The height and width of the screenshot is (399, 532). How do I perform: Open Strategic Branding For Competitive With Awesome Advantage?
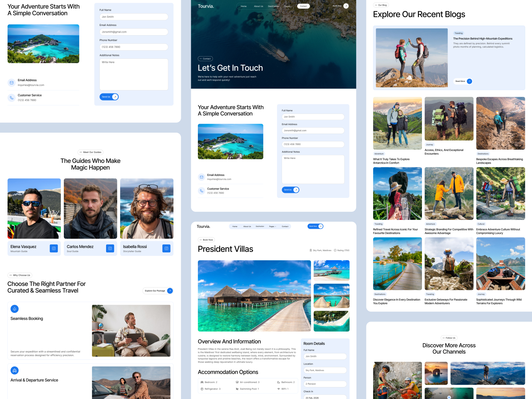click(449, 231)
